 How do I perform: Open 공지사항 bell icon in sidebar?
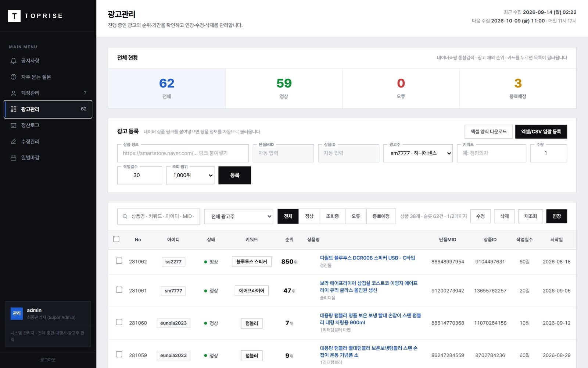pos(14,61)
